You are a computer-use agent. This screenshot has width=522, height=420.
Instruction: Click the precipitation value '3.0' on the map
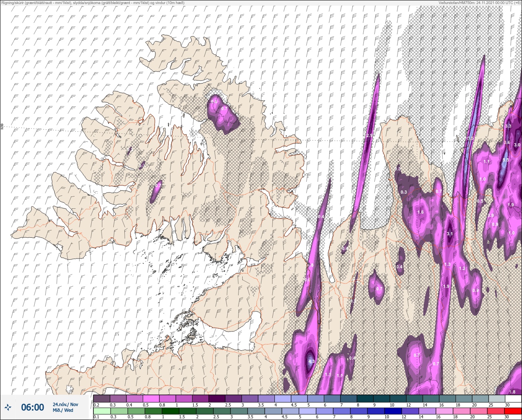point(517,145)
